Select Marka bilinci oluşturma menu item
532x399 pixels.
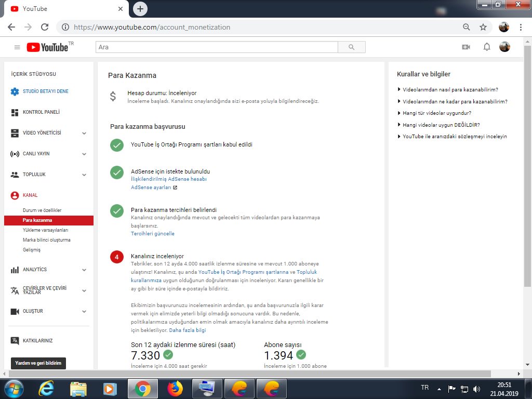[46, 240]
